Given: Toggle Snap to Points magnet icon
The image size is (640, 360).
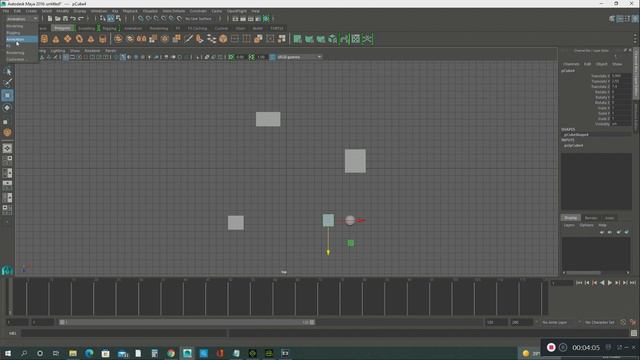Looking at the screenshot, I should (156, 19).
